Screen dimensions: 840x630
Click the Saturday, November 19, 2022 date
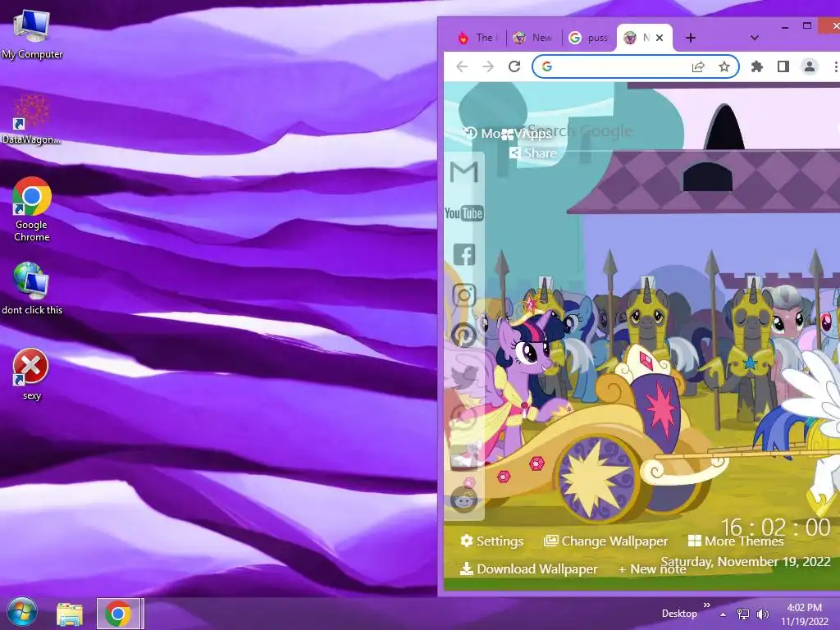[746, 561]
